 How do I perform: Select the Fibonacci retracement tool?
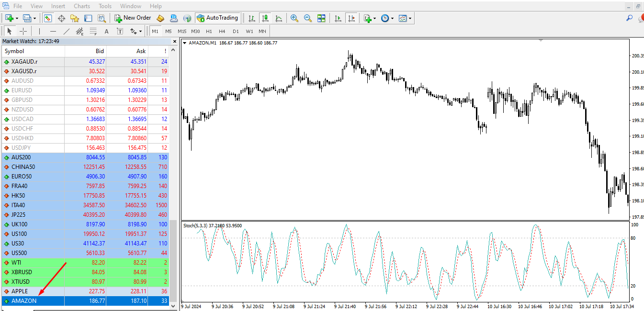point(92,32)
